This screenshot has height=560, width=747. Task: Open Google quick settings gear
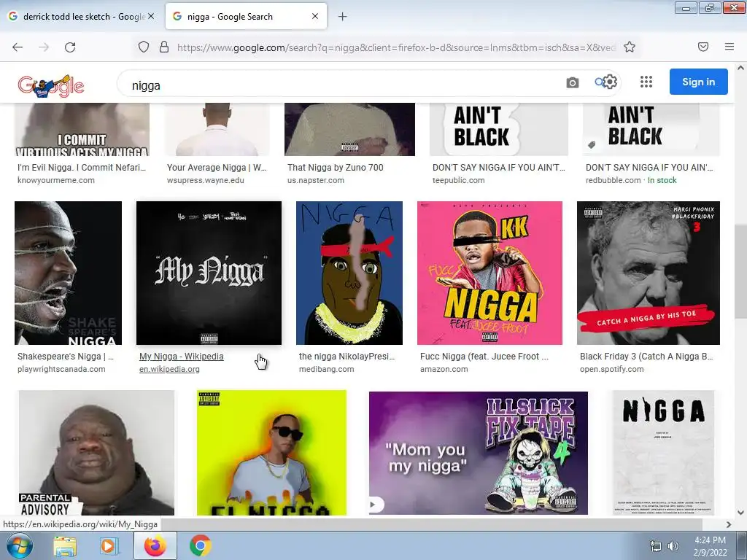(x=610, y=82)
